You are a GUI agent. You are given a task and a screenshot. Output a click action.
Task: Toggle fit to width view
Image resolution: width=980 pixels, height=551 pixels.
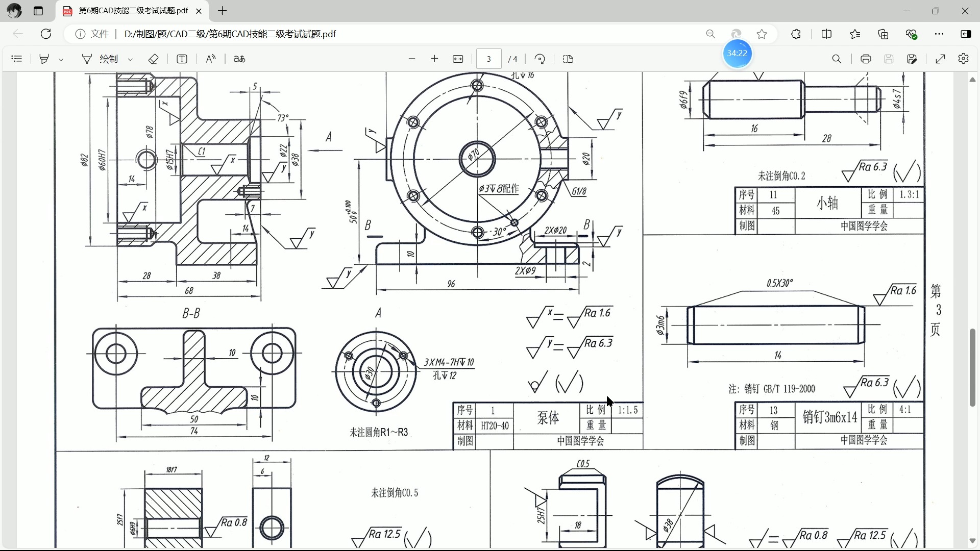click(458, 59)
